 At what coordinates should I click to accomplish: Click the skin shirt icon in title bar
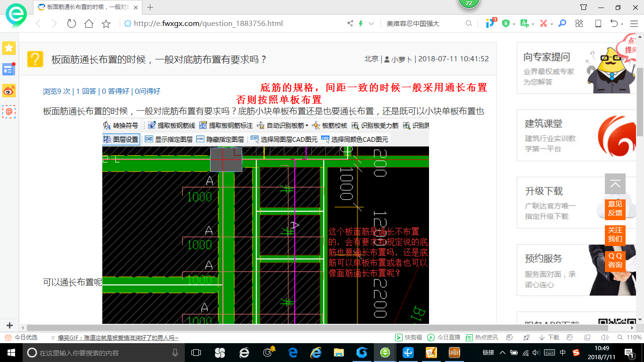(x=584, y=7)
